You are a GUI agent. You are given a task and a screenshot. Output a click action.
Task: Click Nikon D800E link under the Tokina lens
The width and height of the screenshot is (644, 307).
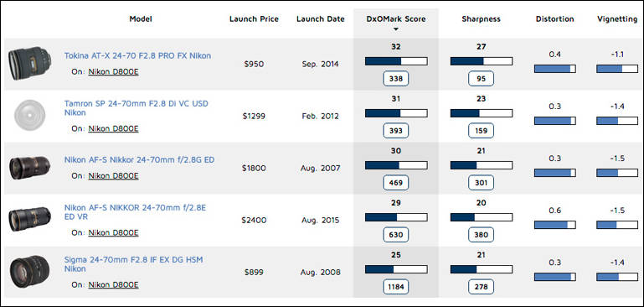[x=113, y=71]
